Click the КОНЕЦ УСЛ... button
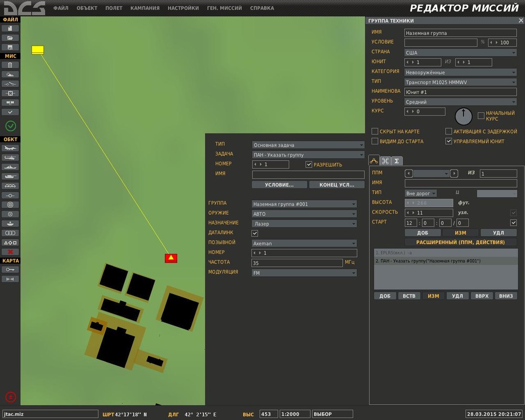 (x=337, y=185)
